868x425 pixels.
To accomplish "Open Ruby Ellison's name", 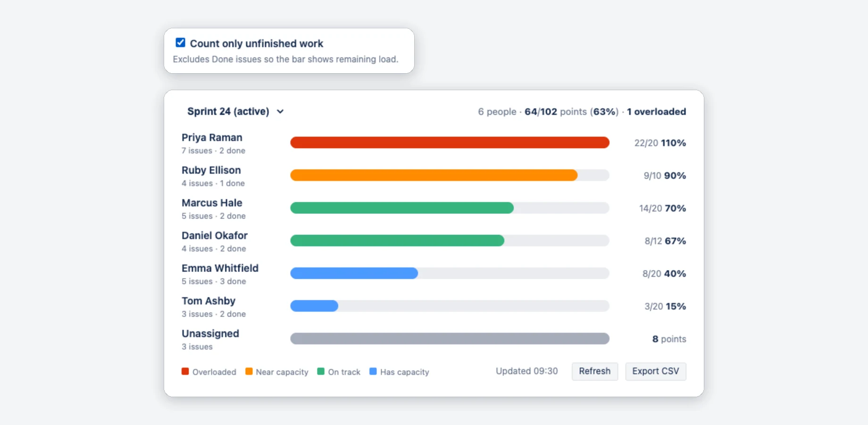I will click(x=211, y=170).
